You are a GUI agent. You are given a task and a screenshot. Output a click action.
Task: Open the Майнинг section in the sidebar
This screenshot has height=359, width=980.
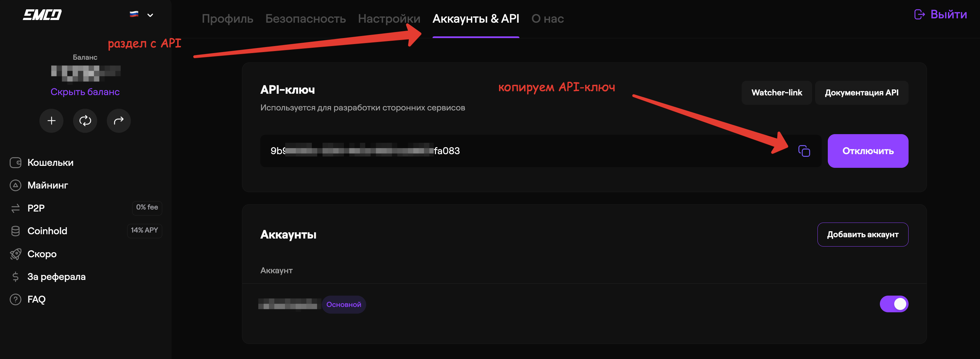point(47,186)
